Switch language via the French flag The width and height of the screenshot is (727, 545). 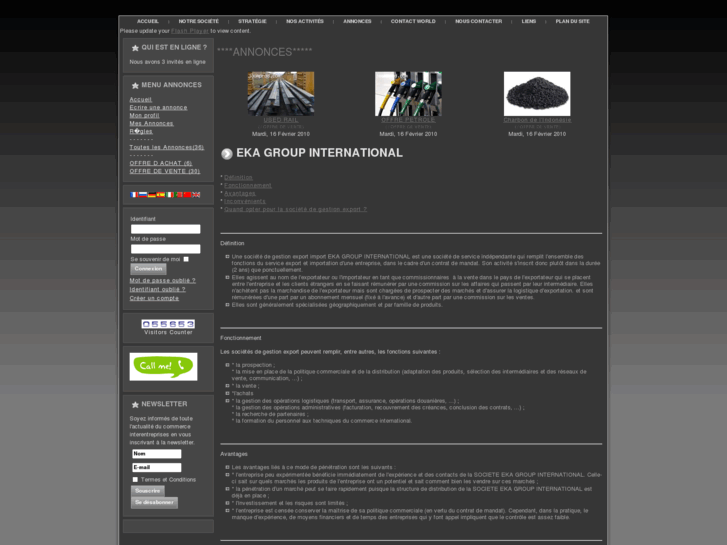[x=134, y=195]
